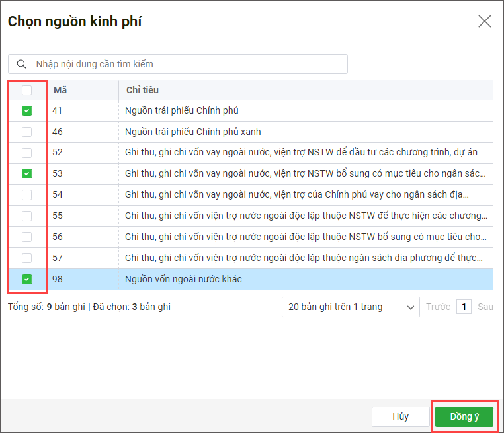
Task: Uncheck the checkbox for code 41
Action: [x=26, y=111]
